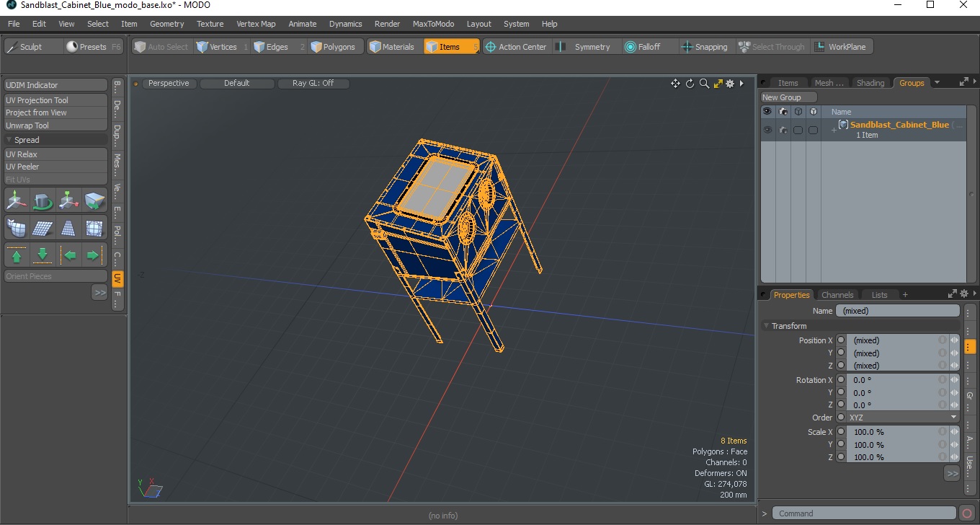This screenshot has width=980, height=525.
Task: Open the Rotation Order XYZ dropdown
Action: (903, 418)
